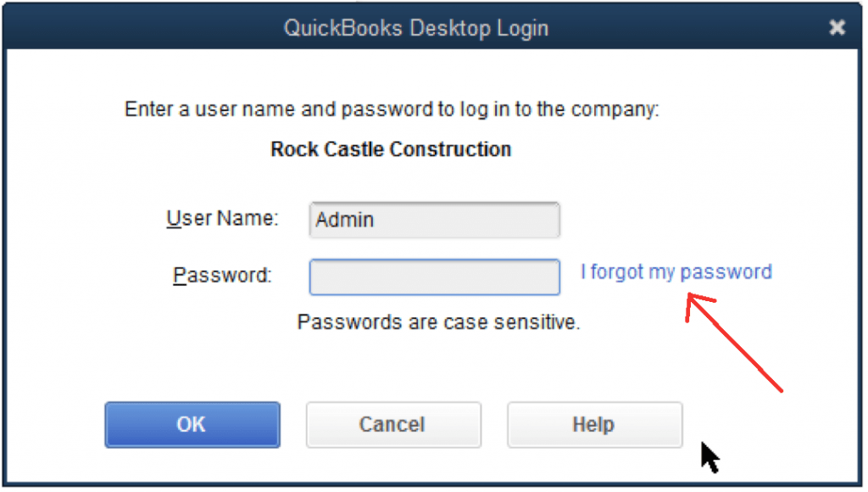Click the login instruction sentence
Image resolution: width=868 pixels, height=492 pixels.
392,110
